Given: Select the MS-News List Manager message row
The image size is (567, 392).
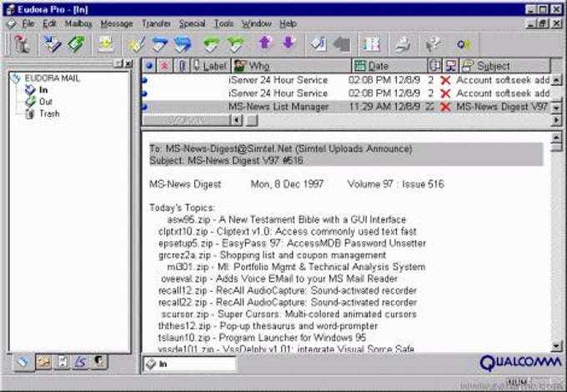Looking at the screenshot, I should tap(346, 107).
